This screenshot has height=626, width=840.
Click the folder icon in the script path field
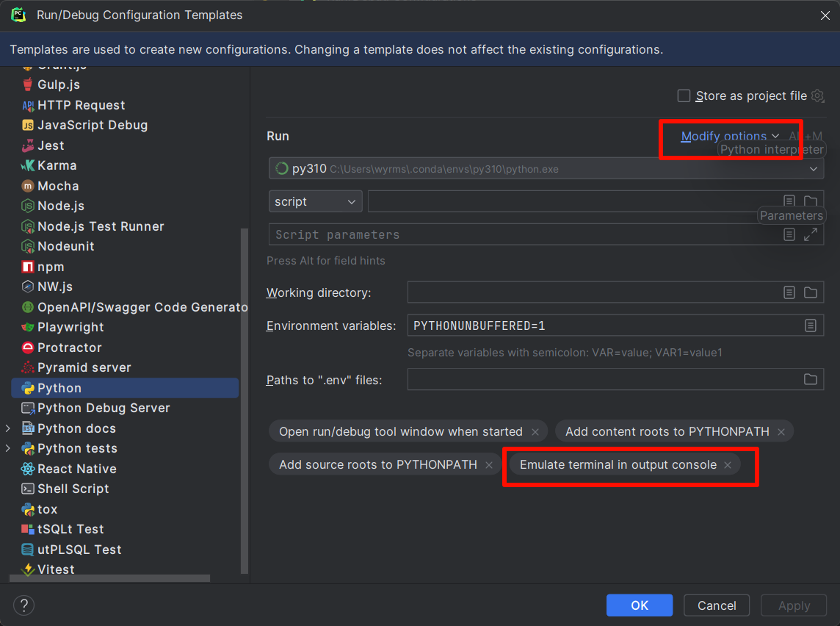(811, 201)
